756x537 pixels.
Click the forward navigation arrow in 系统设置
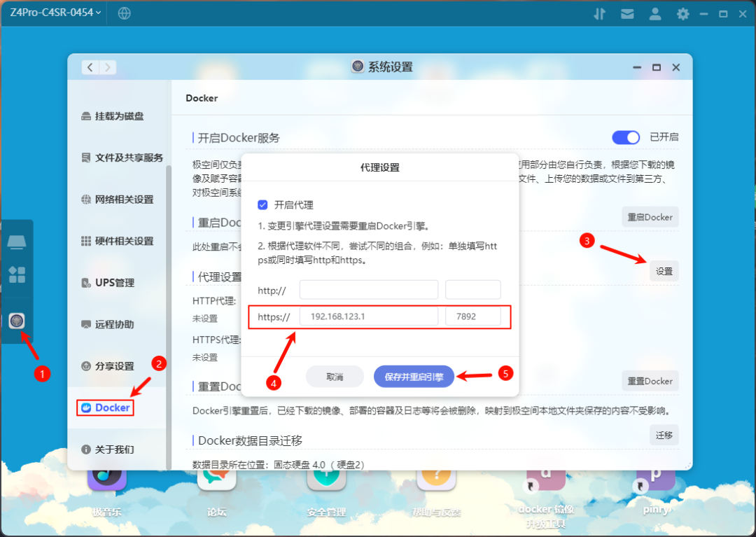(106, 67)
